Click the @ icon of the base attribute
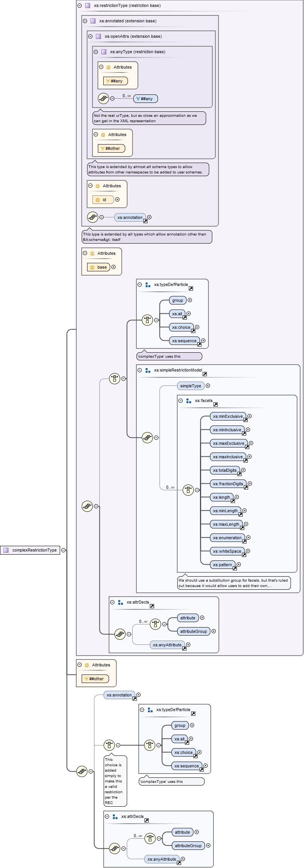Screen dimensions: 304x868 (x=92, y=267)
